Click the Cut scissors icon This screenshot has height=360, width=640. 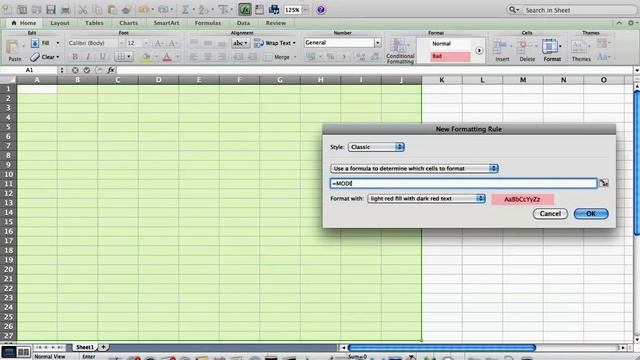[83, 10]
